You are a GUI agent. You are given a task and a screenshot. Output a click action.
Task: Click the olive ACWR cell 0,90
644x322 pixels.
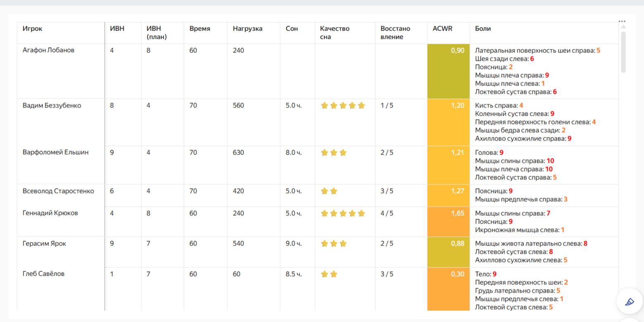[x=449, y=71]
